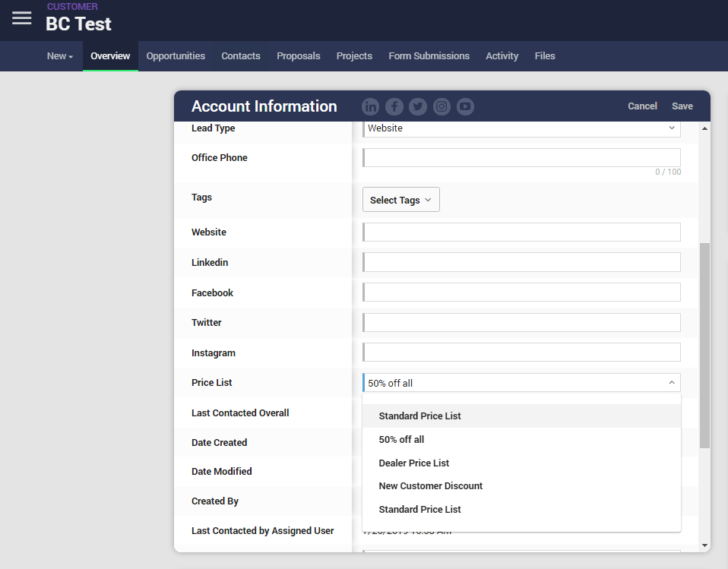Click into the Twitter field
Screen dimensions: 728x569
pyautogui.click(x=521, y=323)
